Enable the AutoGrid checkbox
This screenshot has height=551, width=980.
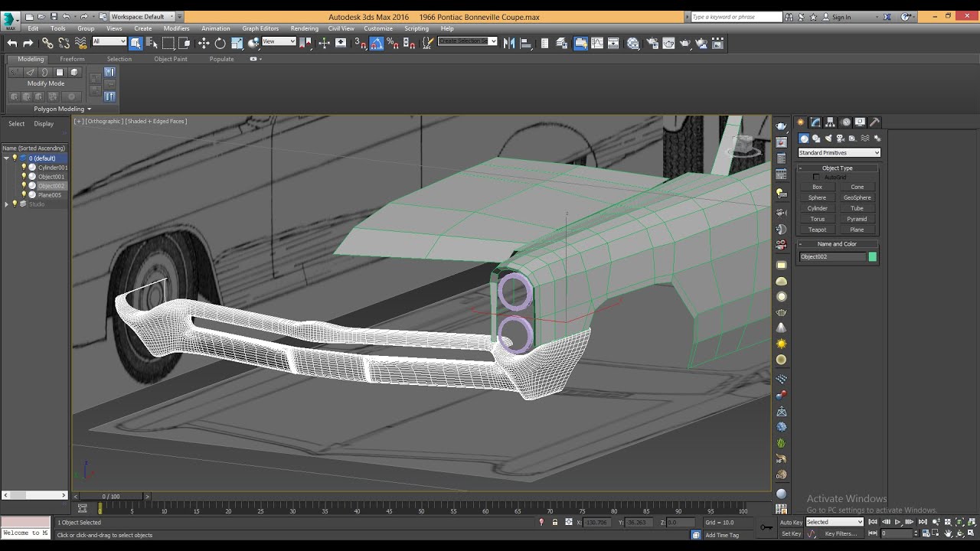coord(816,177)
